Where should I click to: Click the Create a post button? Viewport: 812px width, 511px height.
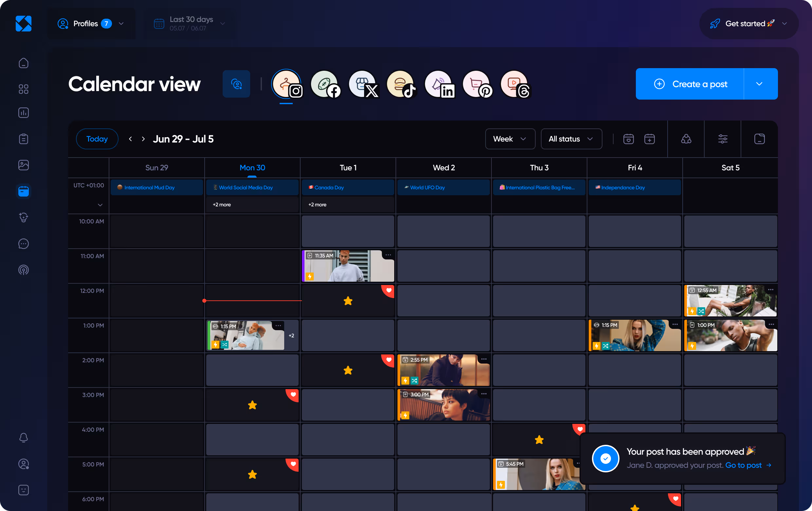(690, 84)
